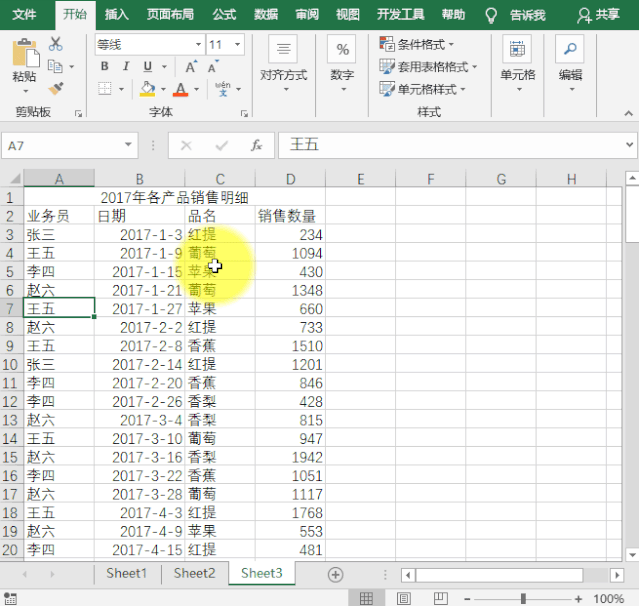Expand the Conditional Formatting (条件格式) menu
Screen dimensions: 639x606
418,44
